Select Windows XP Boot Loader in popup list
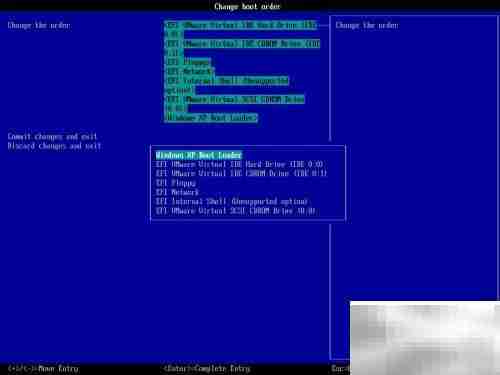The width and height of the screenshot is (500, 375). (198, 155)
